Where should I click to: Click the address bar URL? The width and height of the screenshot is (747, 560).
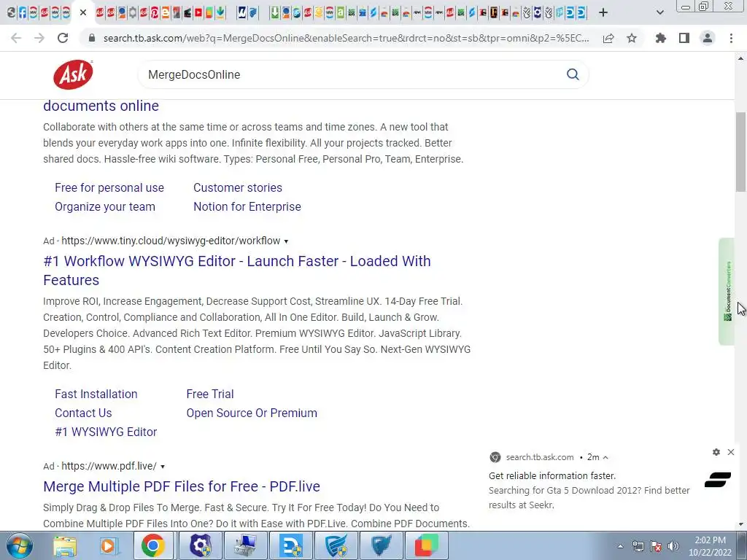[346, 38]
